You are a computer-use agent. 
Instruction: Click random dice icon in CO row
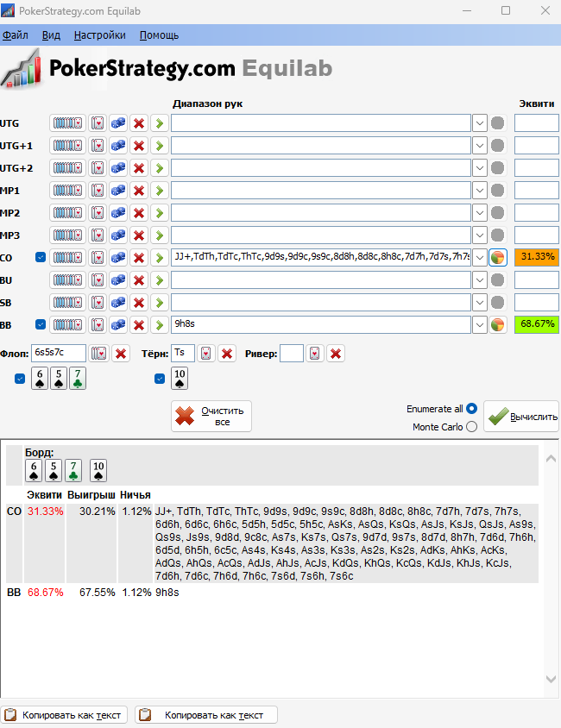pos(118,257)
